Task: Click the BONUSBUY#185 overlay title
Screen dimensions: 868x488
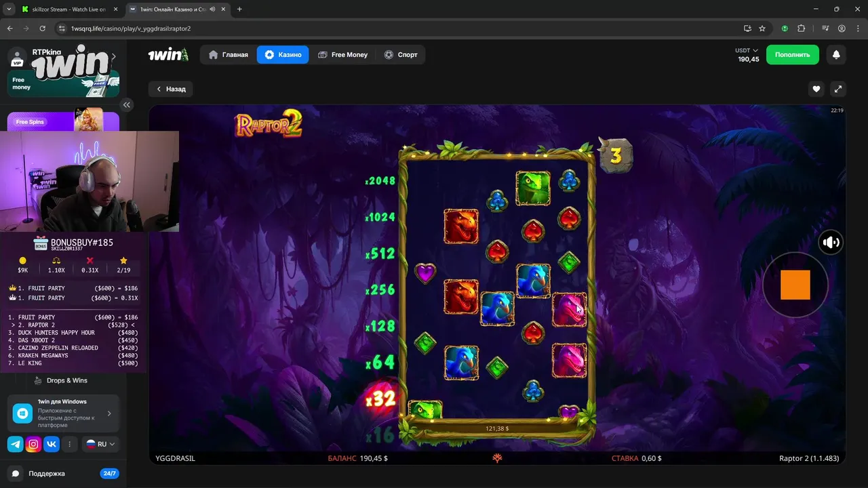Action: (x=81, y=242)
